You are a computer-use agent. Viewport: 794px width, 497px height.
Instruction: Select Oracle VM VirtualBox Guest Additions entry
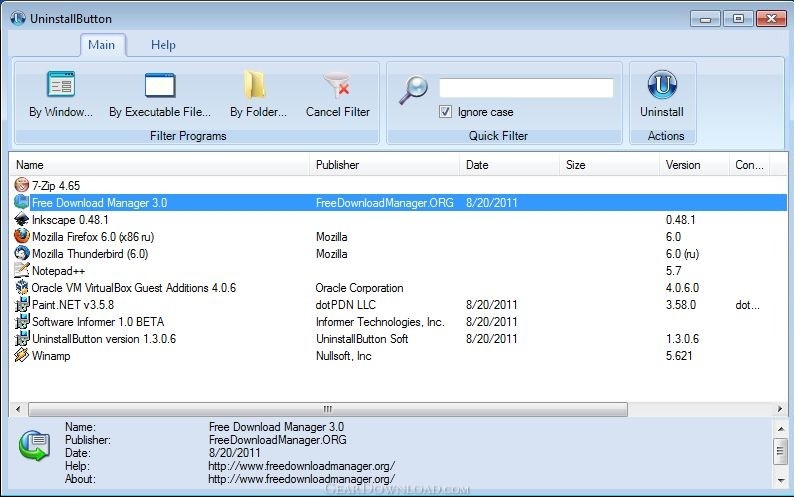point(134,288)
